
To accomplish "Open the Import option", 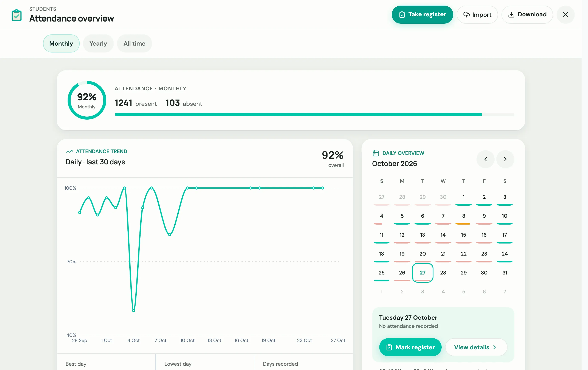I will coord(477,15).
